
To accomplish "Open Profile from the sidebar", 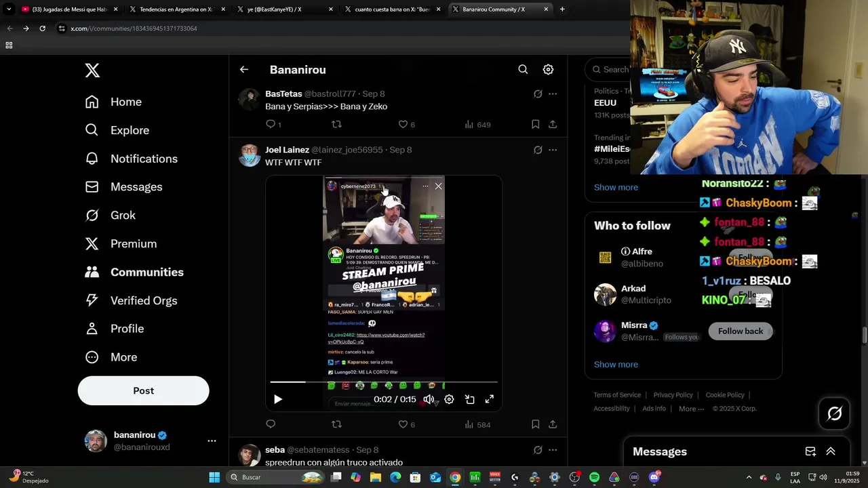I will pyautogui.click(x=114, y=329).
